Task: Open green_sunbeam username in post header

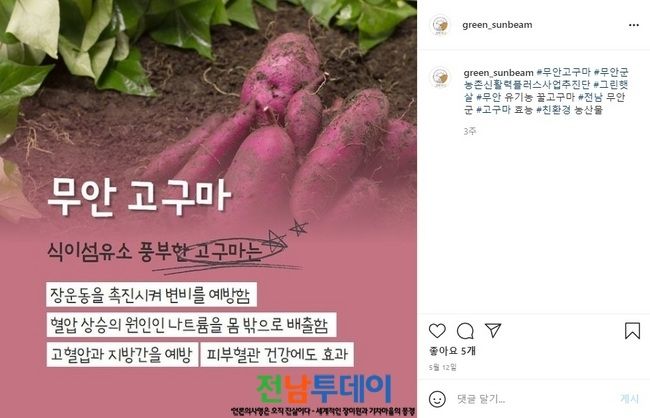Action: coord(497,25)
